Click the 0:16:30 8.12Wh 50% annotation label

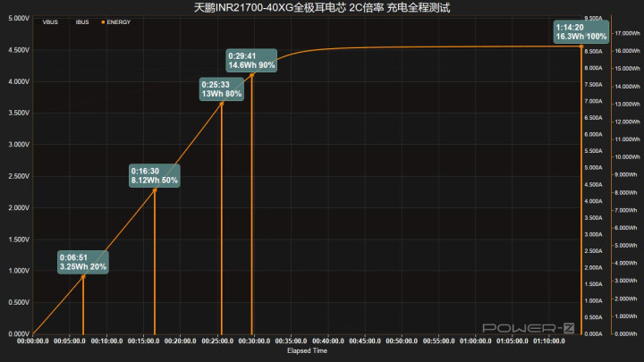pos(155,176)
